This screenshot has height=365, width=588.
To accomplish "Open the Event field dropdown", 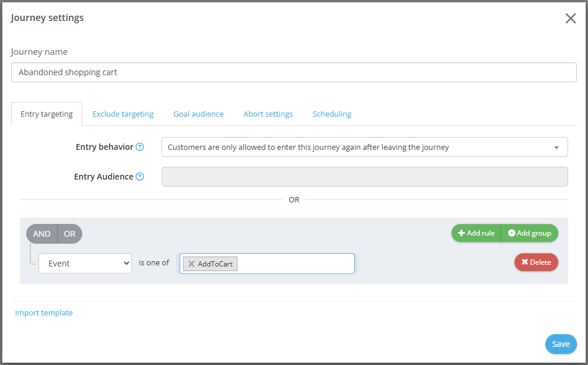I will coord(85,264).
